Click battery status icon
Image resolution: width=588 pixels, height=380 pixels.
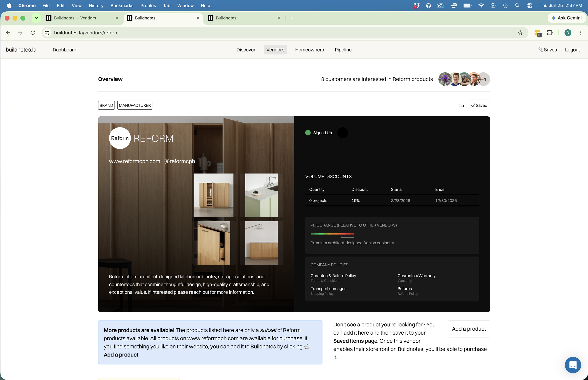coord(467,5)
